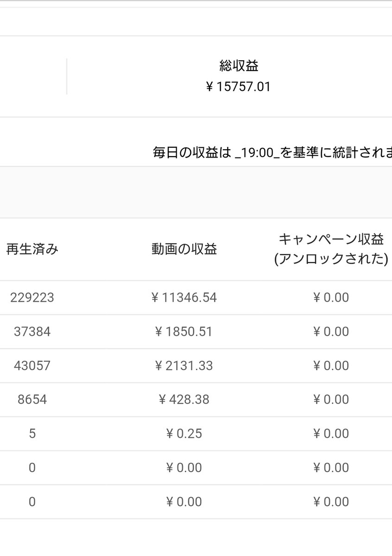Viewport: 392px width, 556px height.
Task: Click the キャンペーン収益 column header
Action: pos(331,249)
